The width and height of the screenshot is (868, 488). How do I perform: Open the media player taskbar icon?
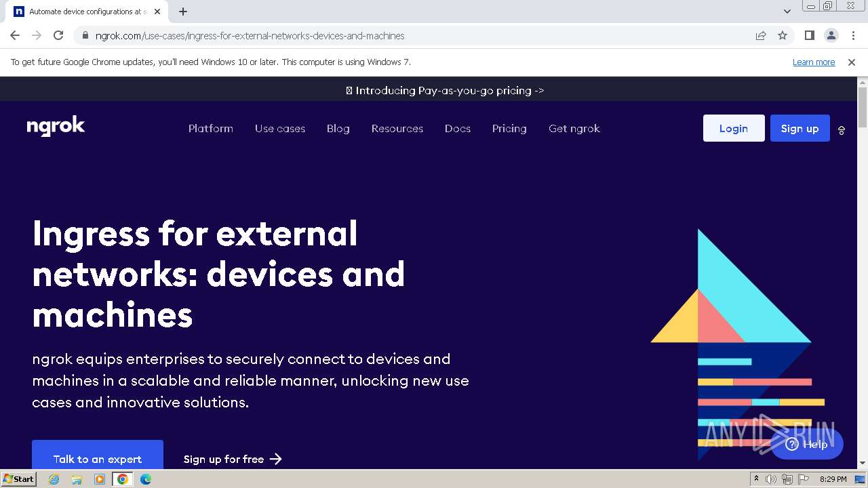[x=100, y=479]
